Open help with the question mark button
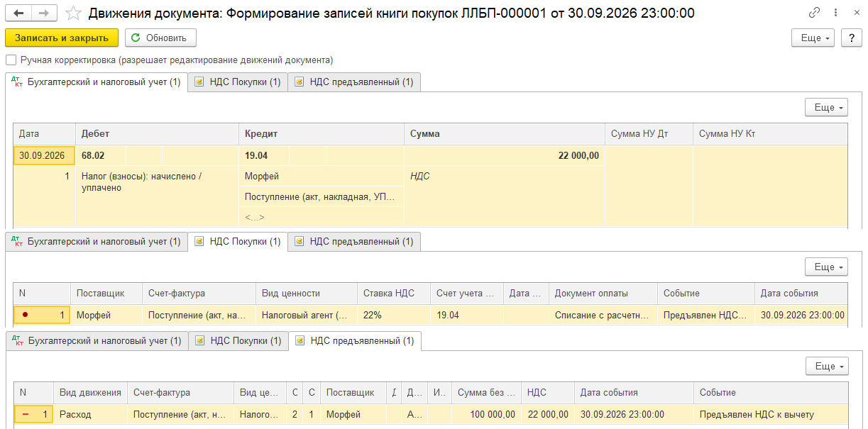This screenshot has height=429, width=868. click(x=851, y=38)
